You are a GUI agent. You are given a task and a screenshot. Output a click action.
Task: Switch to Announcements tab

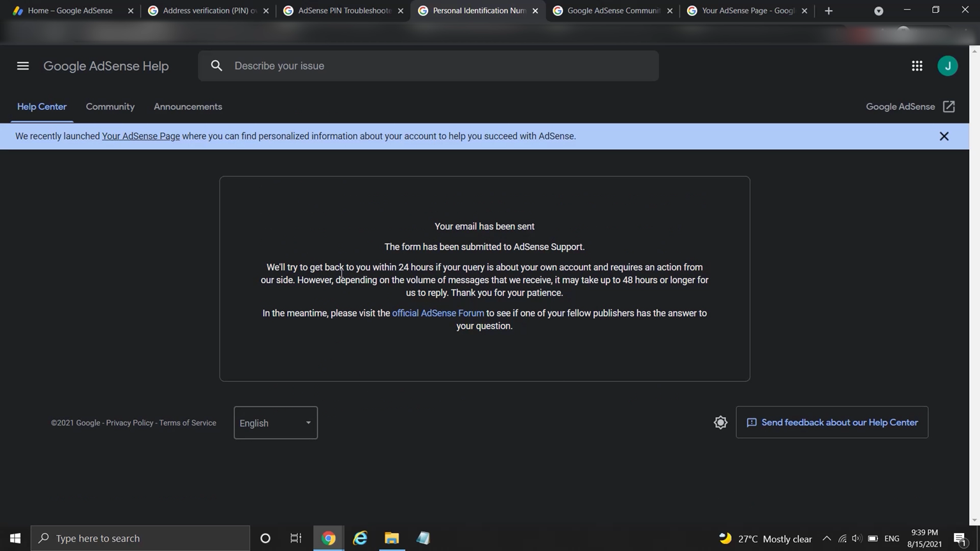[188, 107]
